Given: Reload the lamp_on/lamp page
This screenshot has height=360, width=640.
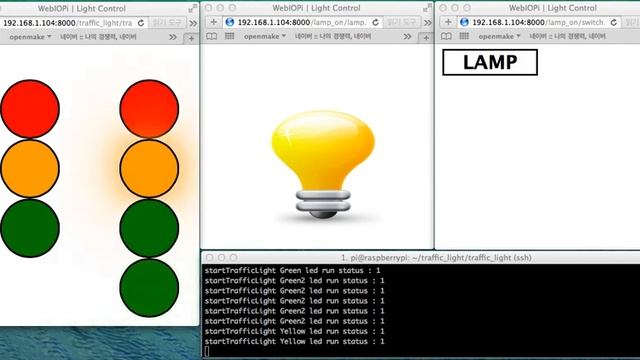Looking at the screenshot, I should point(376,22).
